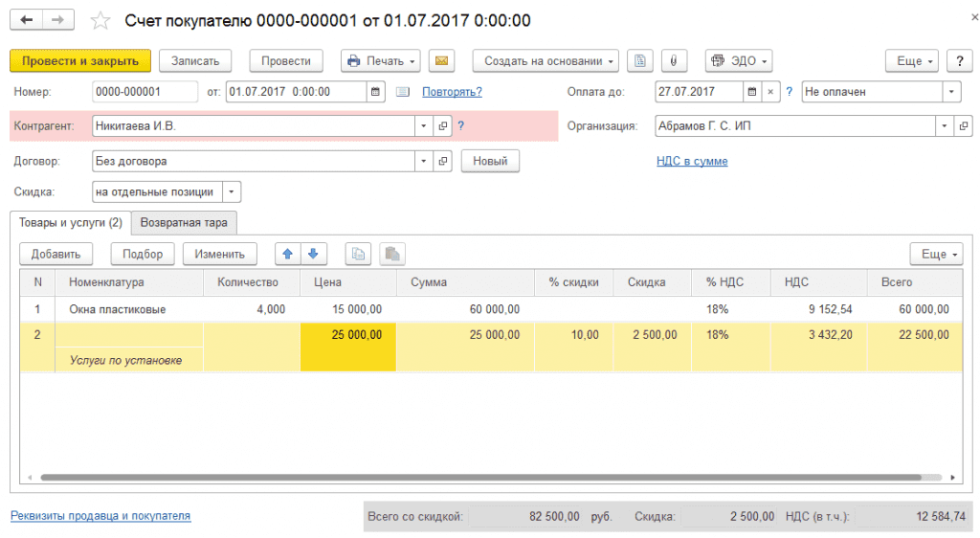Click the question mark next to Контрагент

click(x=460, y=126)
